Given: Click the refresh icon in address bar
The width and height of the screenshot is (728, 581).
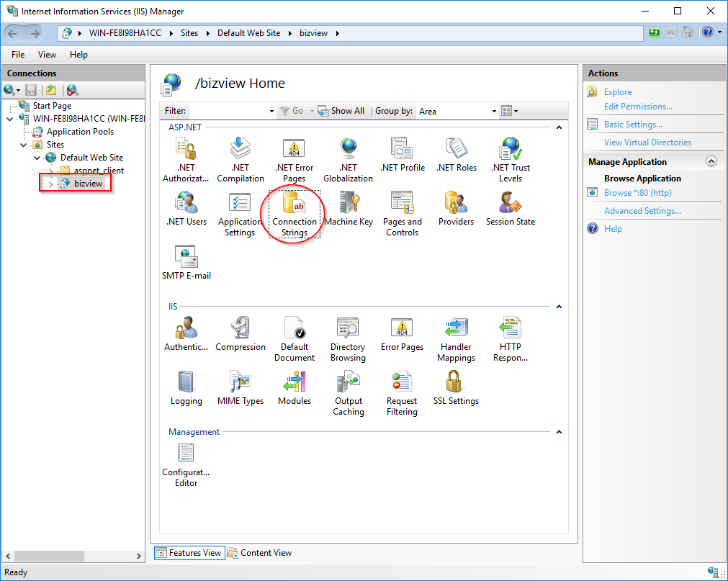Looking at the screenshot, I should point(654,32).
